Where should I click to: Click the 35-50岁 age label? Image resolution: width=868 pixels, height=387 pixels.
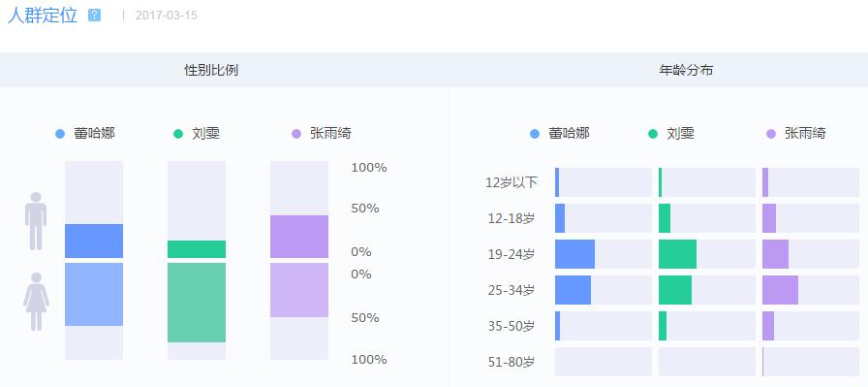[x=511, y=327]
